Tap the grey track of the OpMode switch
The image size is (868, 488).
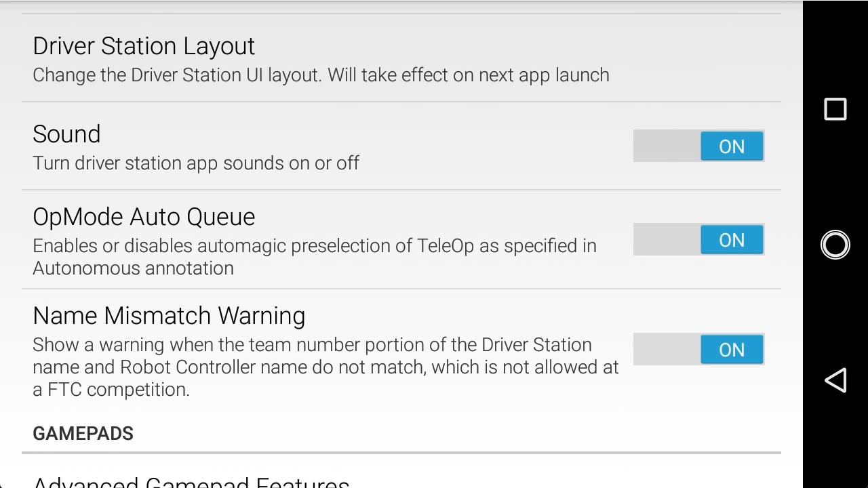666,240
